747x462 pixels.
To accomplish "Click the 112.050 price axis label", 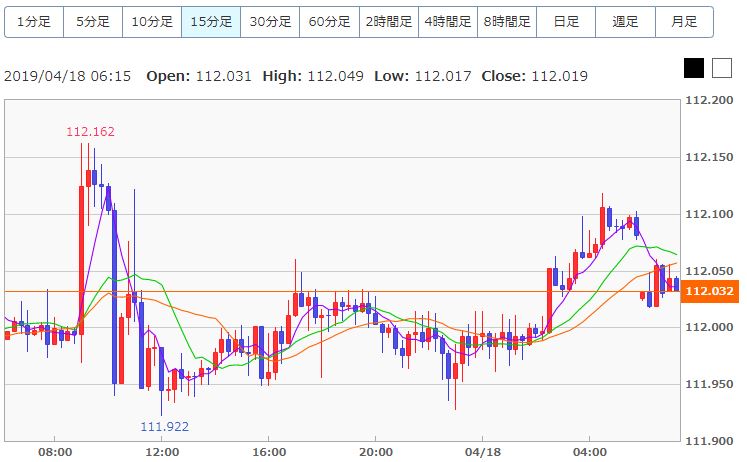I will click(709, 271).
